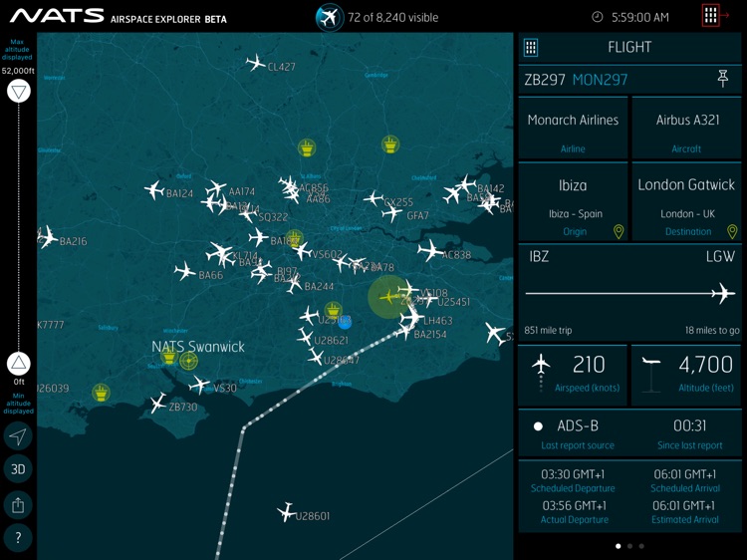Image resolution: width=747 pixels, height=560 pixels.
Task: Select aircraft ZB730 on map
Action: tap(158, 404)
